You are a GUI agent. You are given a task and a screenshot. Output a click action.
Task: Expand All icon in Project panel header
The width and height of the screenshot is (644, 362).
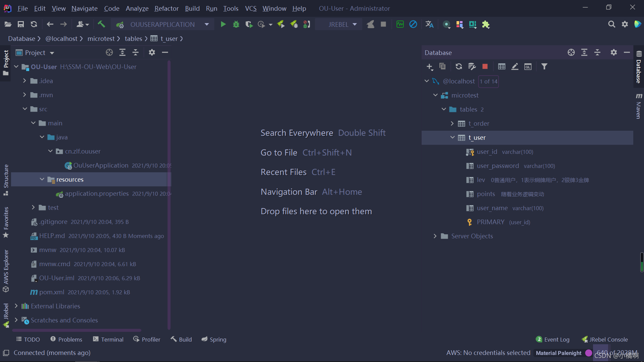[x=122, y=52]
